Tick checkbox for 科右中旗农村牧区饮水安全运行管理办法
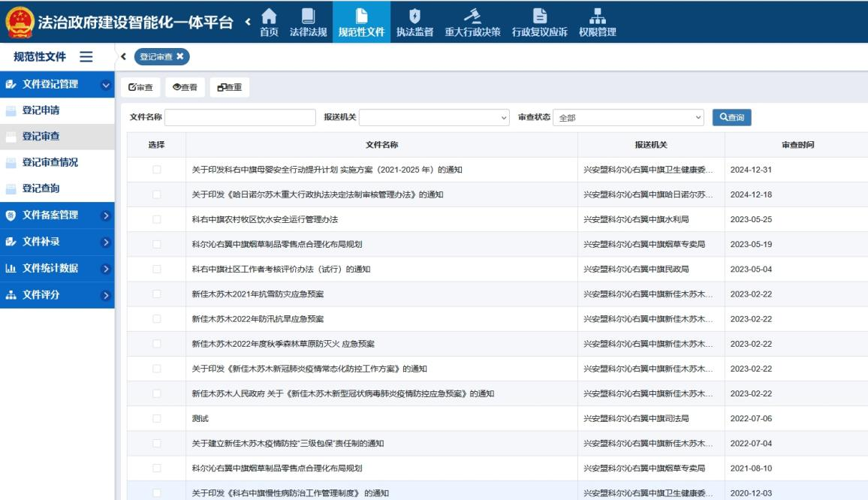The height and width of the screenshot is (500, 868). coord(157,219)
